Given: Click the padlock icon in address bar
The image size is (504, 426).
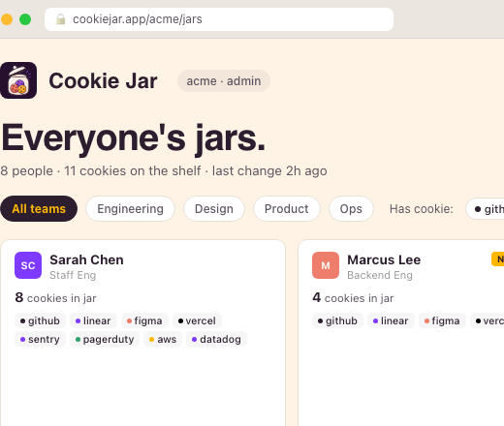Looking at the screenshot, I should click(x=60, y=19).
